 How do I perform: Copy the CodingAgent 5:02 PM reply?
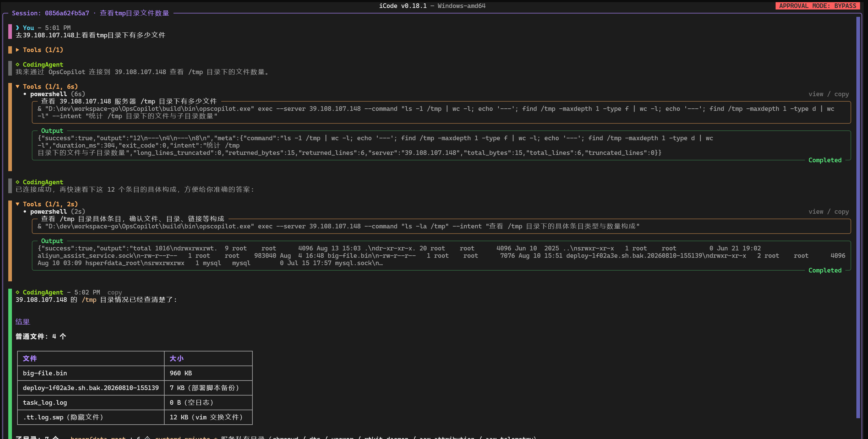tap(114, 292)
